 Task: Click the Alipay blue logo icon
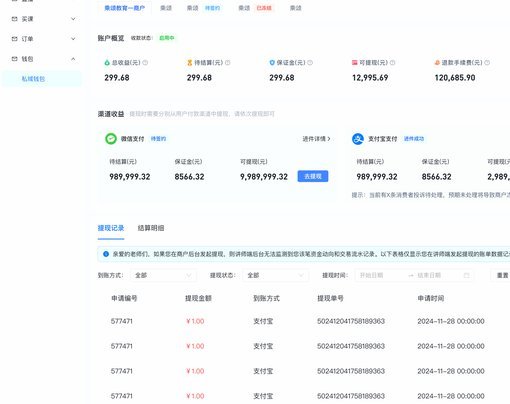[358, 139]
